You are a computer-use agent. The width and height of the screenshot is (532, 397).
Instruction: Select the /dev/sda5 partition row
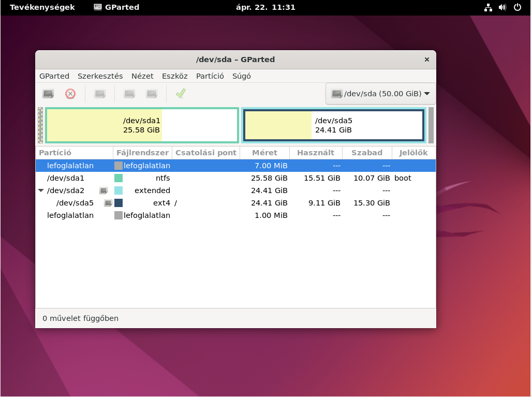pos(235,203)
